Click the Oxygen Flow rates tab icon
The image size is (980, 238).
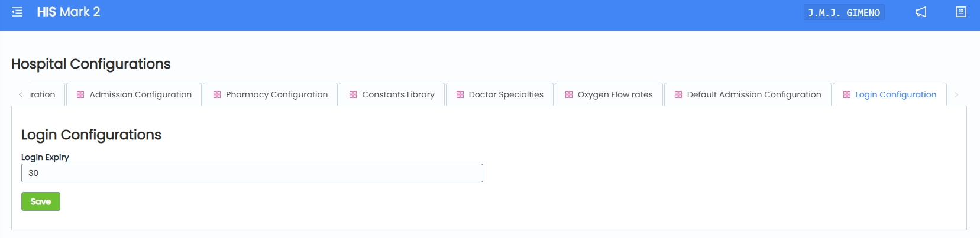tap(569, 94)
